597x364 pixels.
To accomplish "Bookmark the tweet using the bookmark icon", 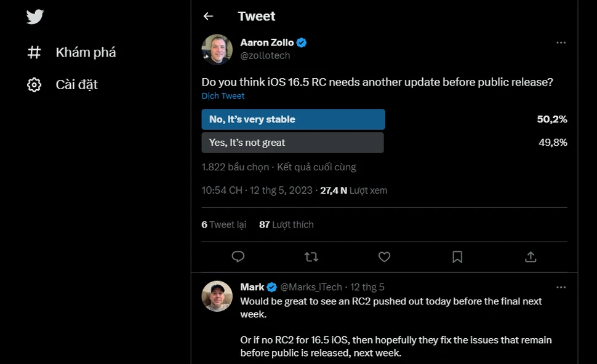I will click(457, 257).
